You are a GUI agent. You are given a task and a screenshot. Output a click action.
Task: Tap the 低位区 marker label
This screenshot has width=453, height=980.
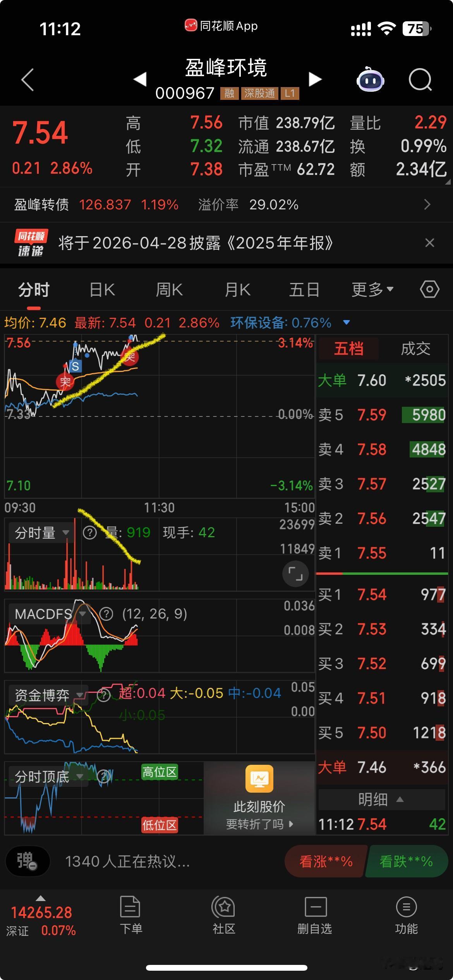160,825
